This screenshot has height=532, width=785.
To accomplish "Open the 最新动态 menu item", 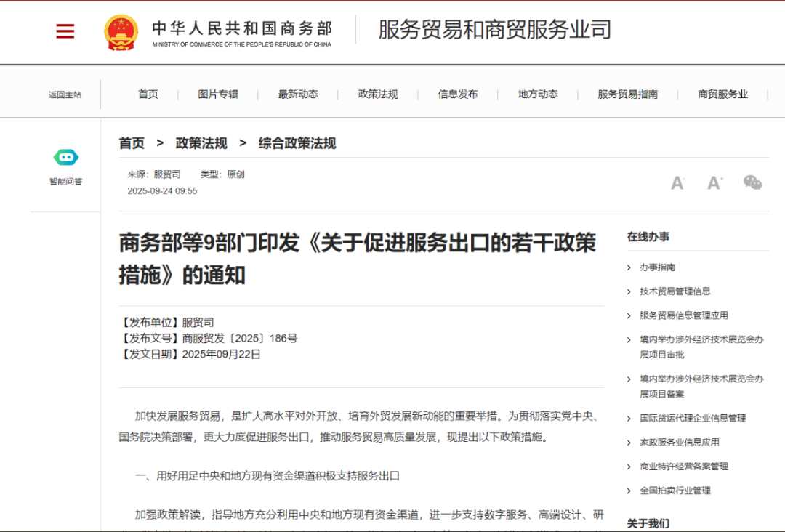I will (x=298, y=93).
